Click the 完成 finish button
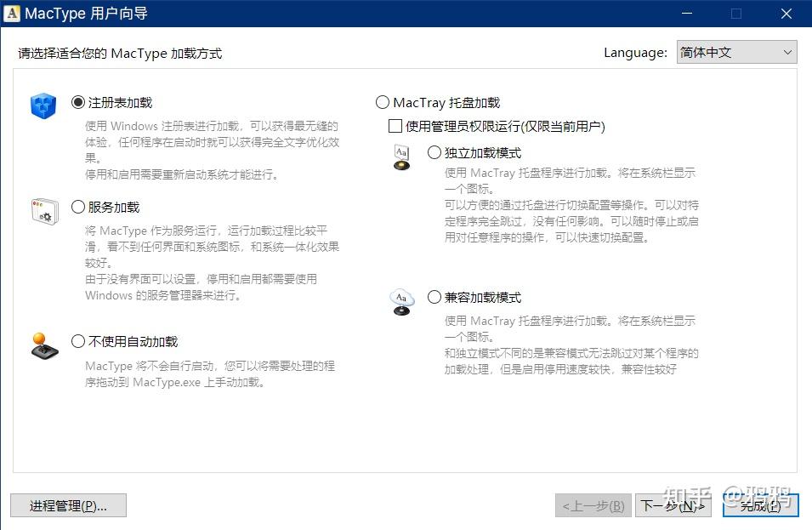Image resolution: width=812 pixels, height=530 pixels. point(759,504)
